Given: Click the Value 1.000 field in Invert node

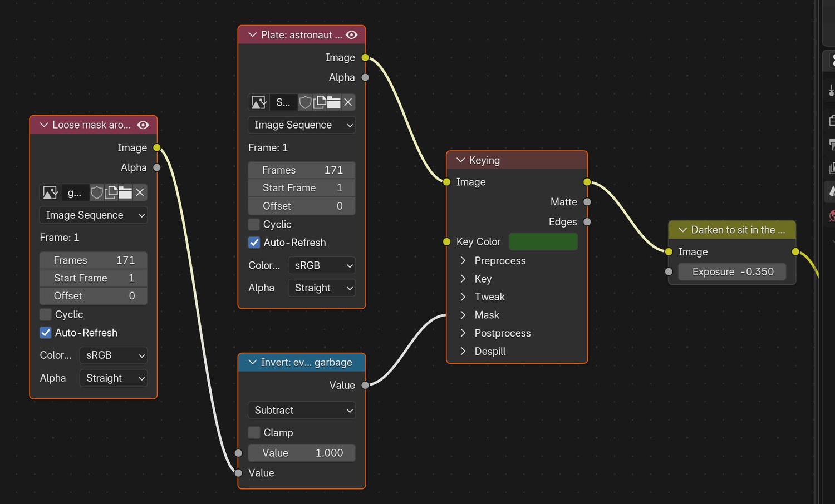Looking at the screenshot, I should pyautogui.click(x=302, y=453).
